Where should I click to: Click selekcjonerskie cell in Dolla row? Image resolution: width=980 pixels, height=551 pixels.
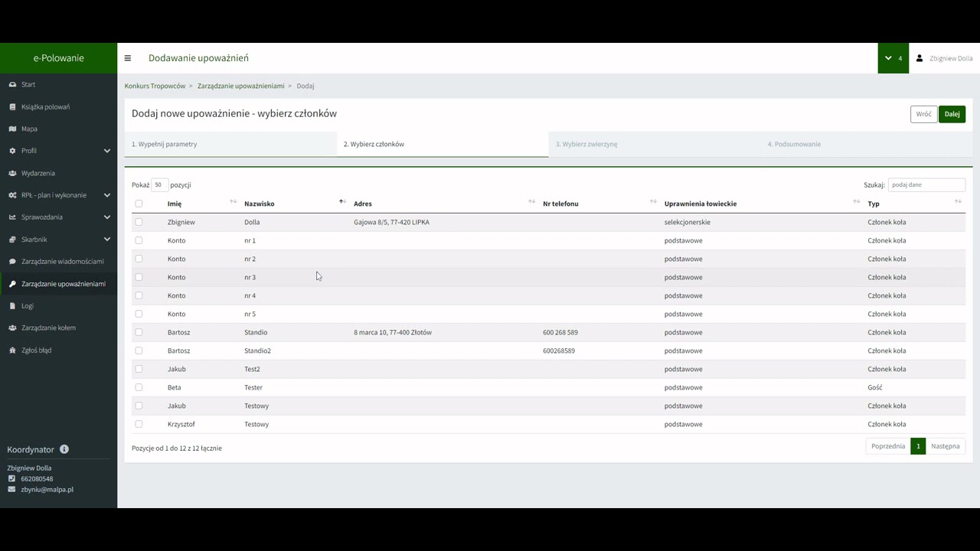688,222
